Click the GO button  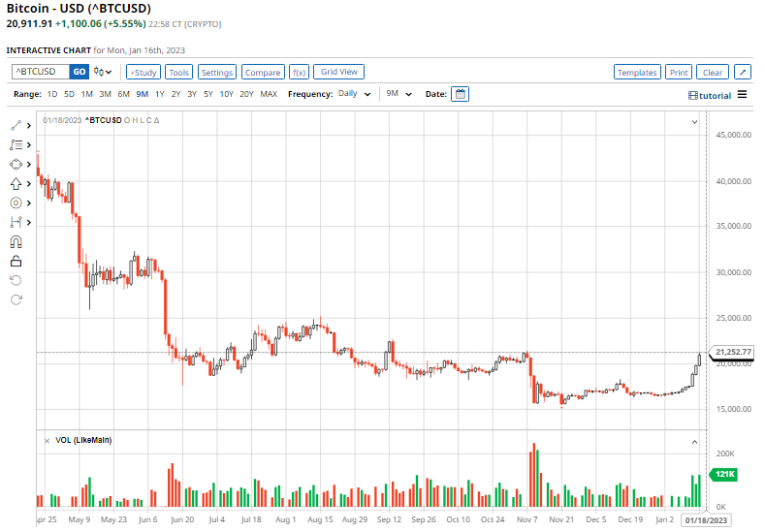(80, 72)
